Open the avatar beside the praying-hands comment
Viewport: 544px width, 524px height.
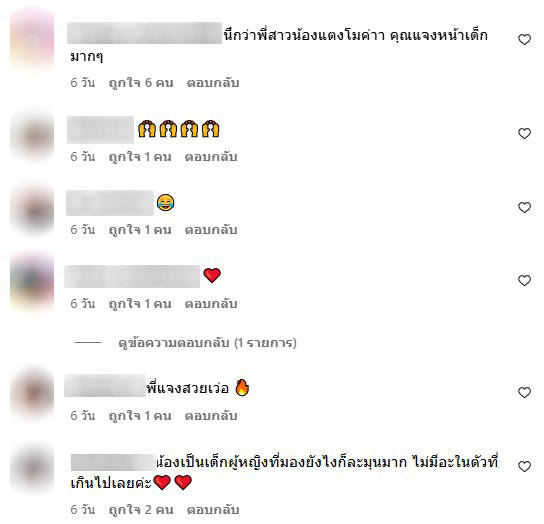32,136
